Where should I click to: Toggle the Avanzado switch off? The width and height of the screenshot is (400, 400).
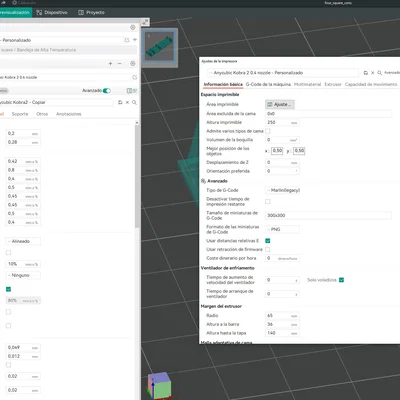tap(107, 91)
